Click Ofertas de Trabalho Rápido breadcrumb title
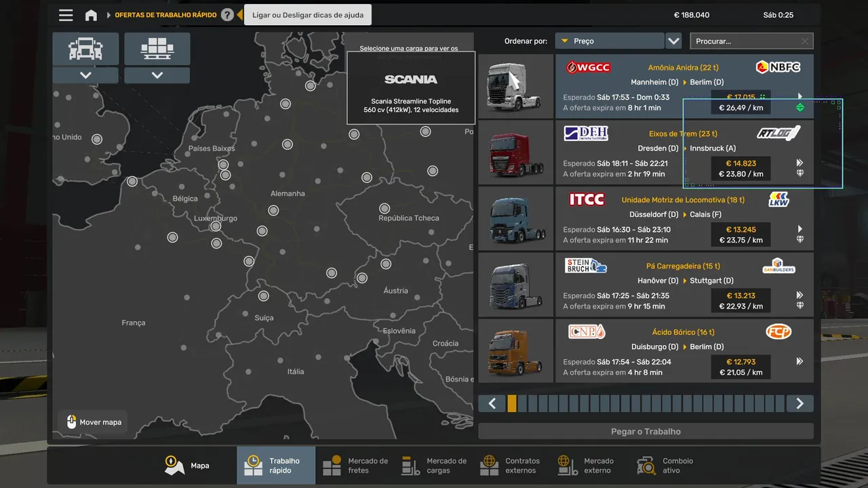 [165, 15]
